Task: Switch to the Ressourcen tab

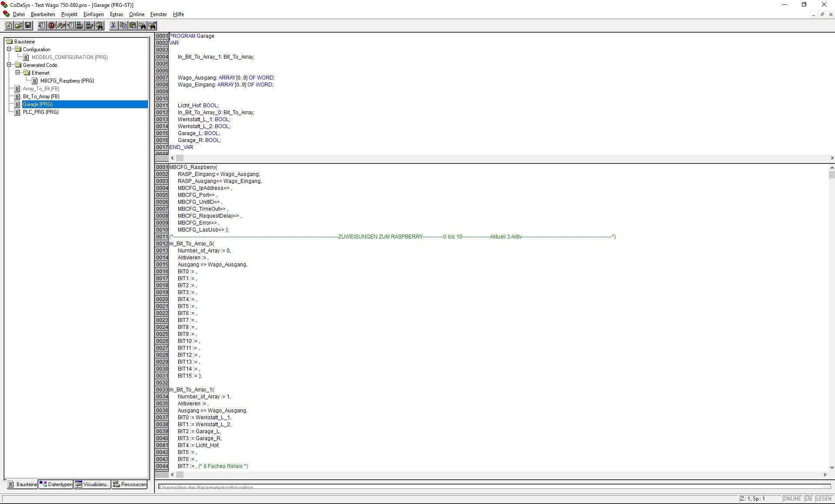Action: (x=130, y=484)
